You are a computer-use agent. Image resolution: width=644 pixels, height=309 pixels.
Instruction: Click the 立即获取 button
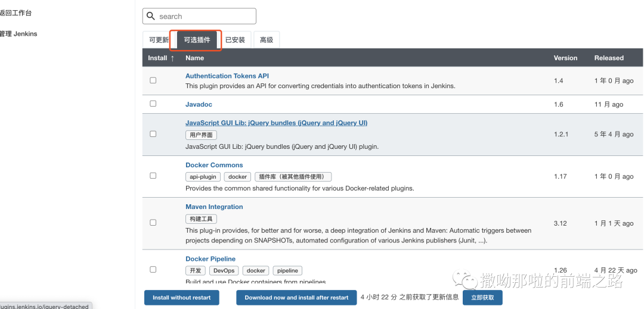482,298
